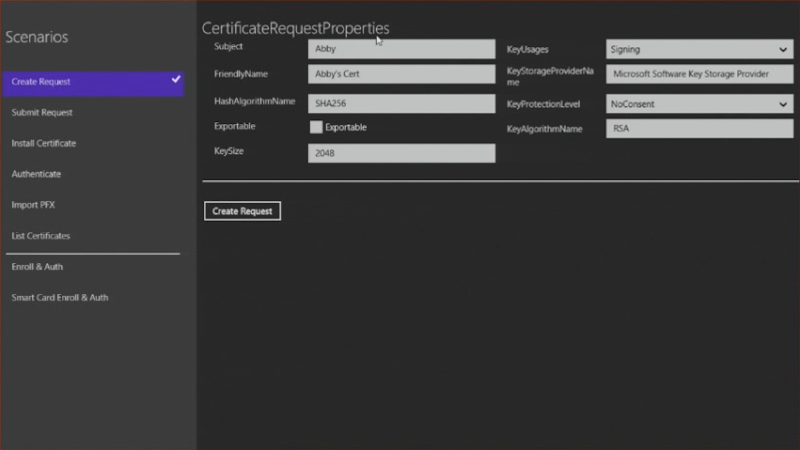This screenshot has width=800, height=450.
Task: Click the Scenarios heading
Action: click(37, 37)
